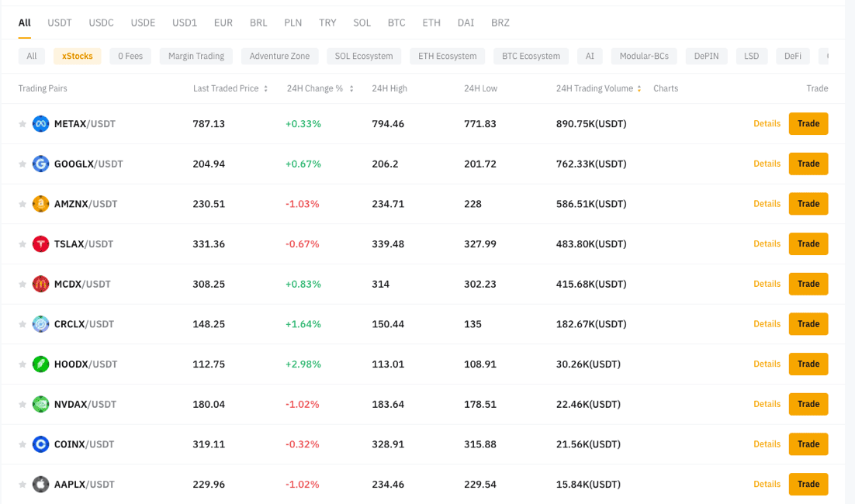
Task: Sort by Last Traded Price arrows
Action: [x=266, y=89]
